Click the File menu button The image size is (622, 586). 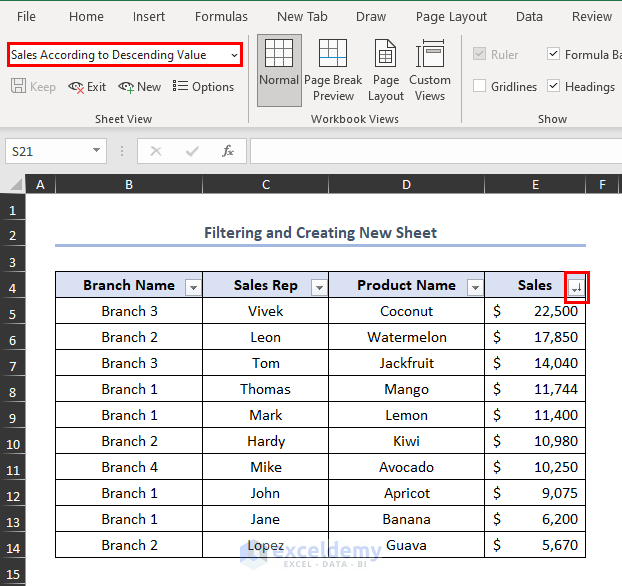tap(27, 16)
